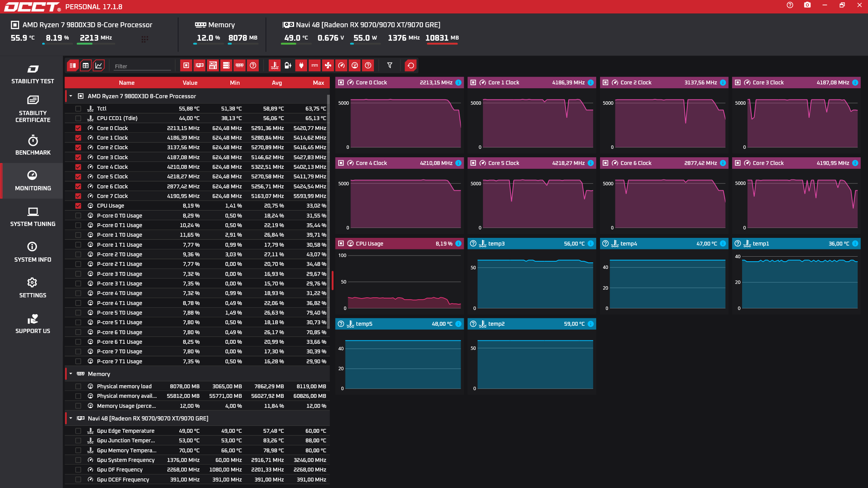This screenshot has width=868, height=488.
Task: Toggle the storage sensor filter icon
Action: coord(226,66)
